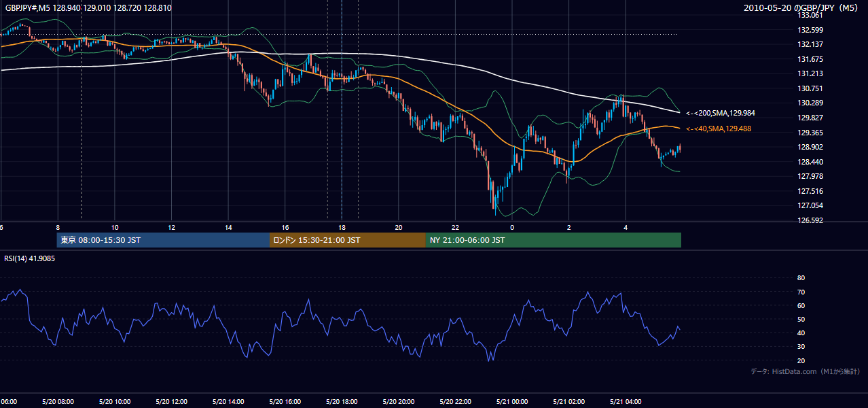Image resolution: width=868 pixels, height=408 pixels.
Task: Click price axis label 131.213
Action: coord(810,73)
